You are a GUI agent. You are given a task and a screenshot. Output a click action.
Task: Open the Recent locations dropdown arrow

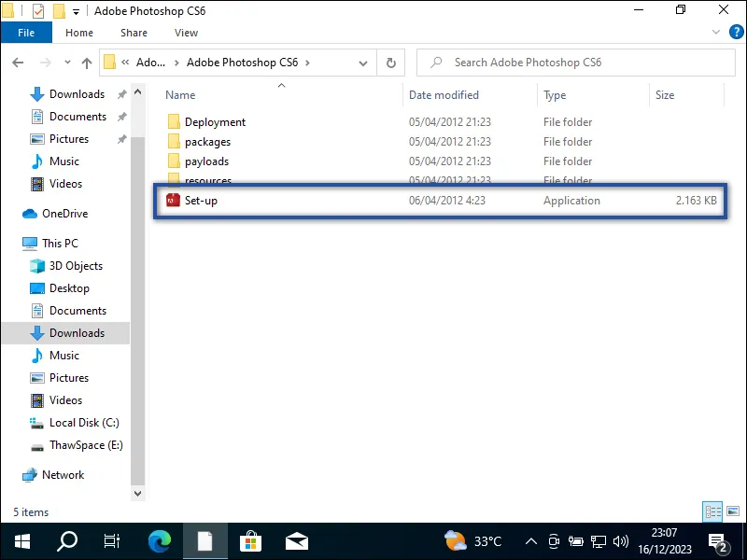coord(65,63)
